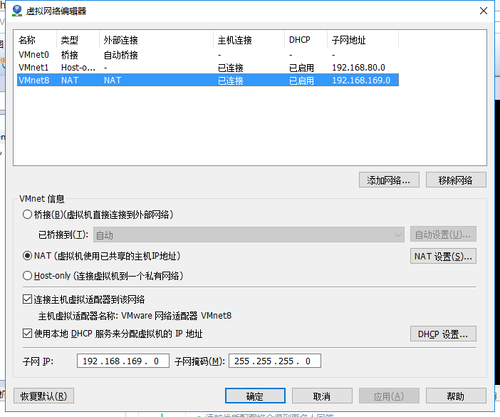The height and width of the screenshot is (417, 500).
Task: Toggle 连接主机虚拟适配器到该网络 checkbox
Action: (27, 299)
